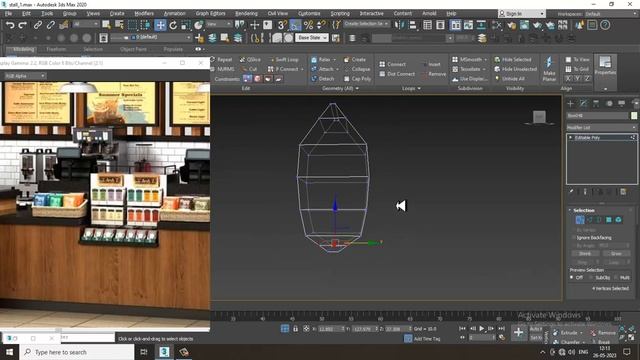Open the Task View icon
This screenshot has width=640, height=360.
coord(144,352)
